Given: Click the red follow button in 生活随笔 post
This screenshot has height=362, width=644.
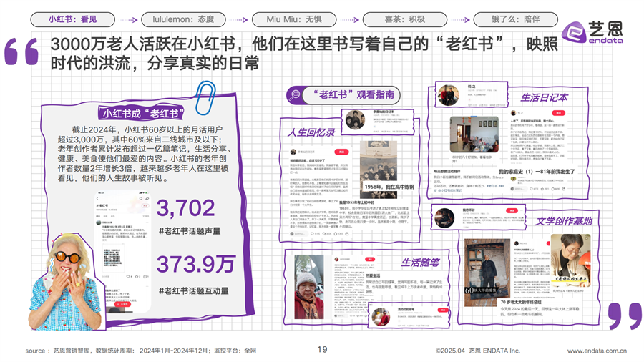Looking at the screenshot, I should [x=370, y=260].
